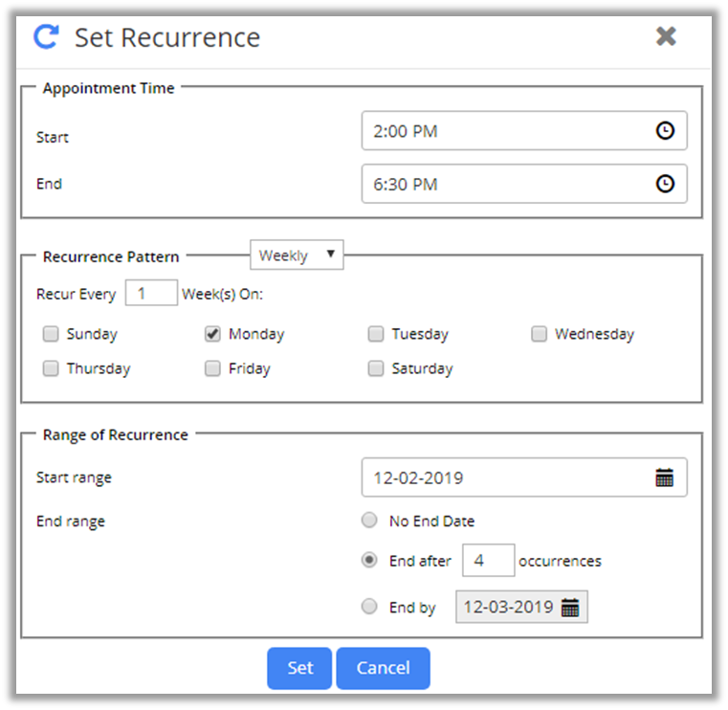The height and width of the screenshot is (710, 728).
Task: Close the Set Recurrence dialog
Action: [666, 36]
